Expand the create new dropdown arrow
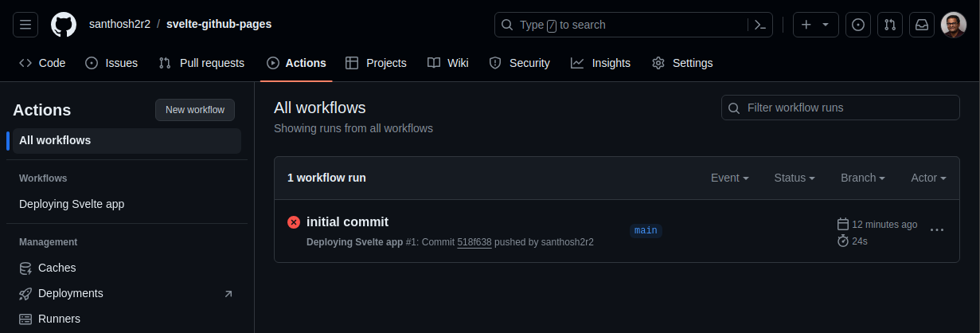Viewport: 980px width, 333px height. (826, 25)
